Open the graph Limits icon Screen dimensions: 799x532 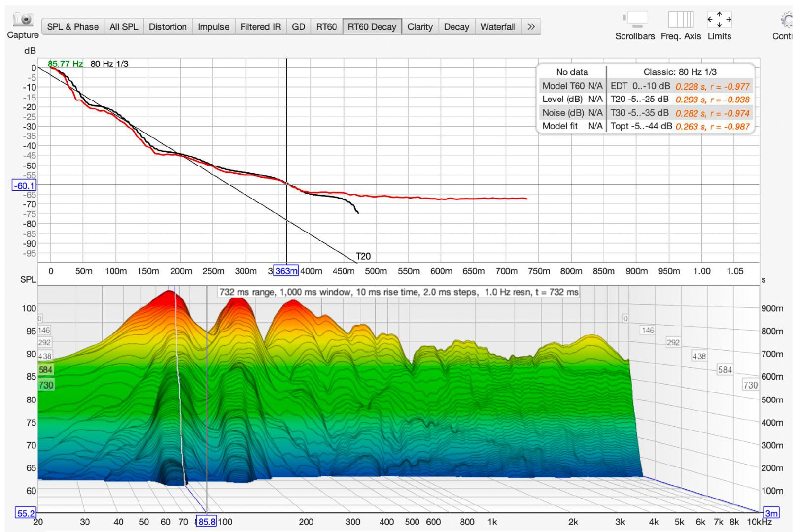[719, 20]
